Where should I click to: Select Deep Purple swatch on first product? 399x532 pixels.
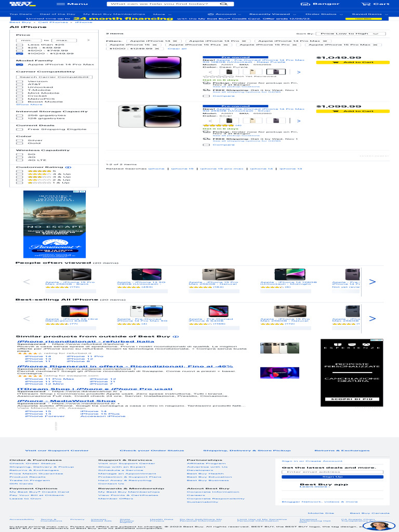(275, 72)
